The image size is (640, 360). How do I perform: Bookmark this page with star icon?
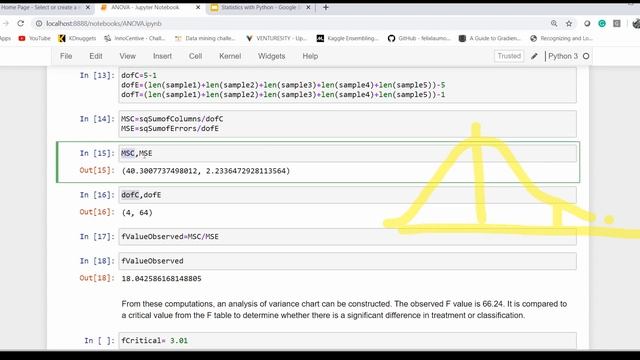(569, 24)
